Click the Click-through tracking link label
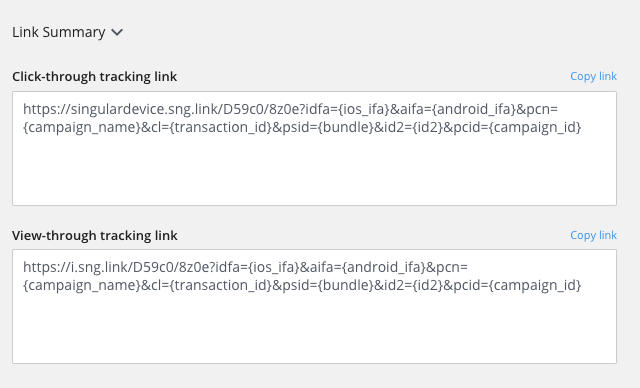 [94, 77]
